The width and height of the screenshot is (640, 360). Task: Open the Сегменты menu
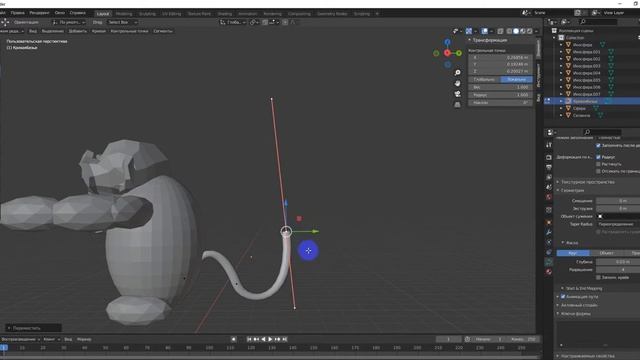click(x=163, y=31)
